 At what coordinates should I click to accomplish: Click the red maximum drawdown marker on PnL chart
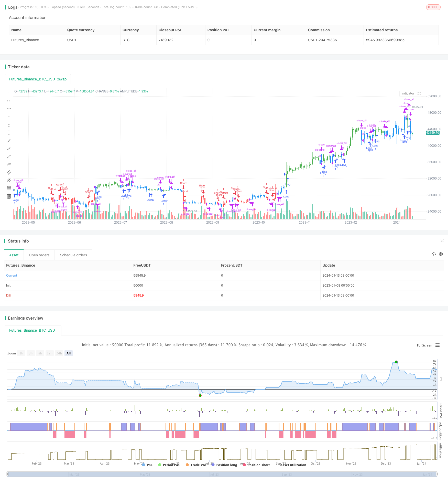pos(200,395)
